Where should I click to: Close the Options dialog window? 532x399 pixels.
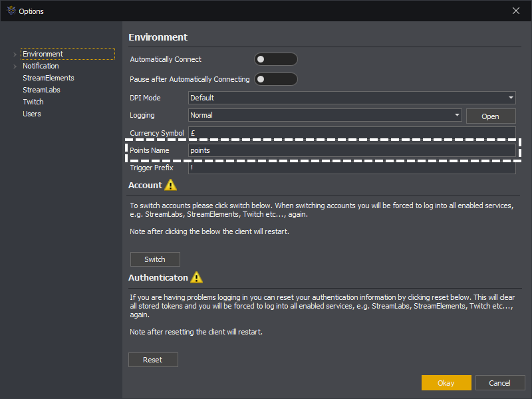tap(516, 11)
